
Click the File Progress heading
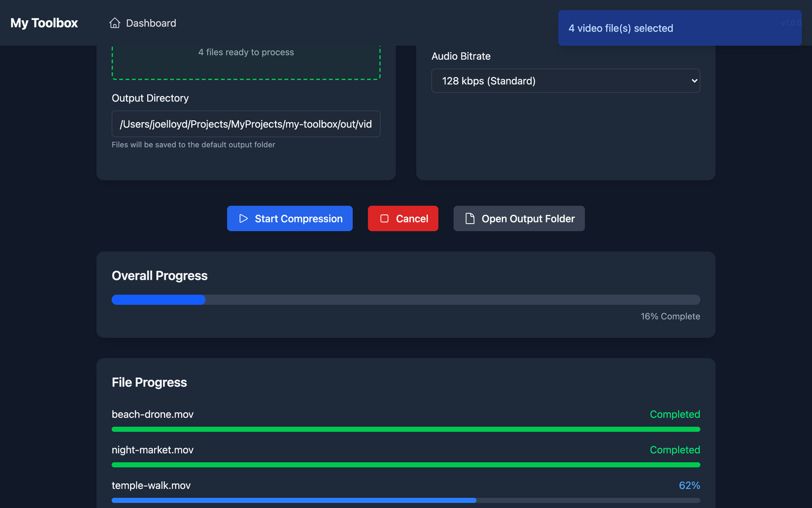[x=149, y=383]
